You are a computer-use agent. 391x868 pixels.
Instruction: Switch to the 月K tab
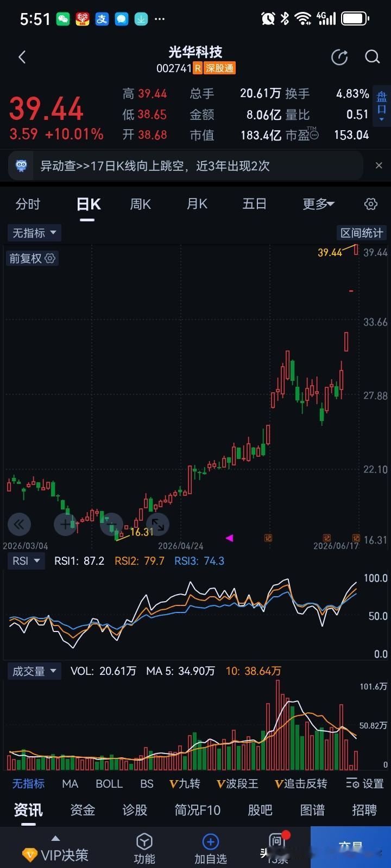pyautogui.click(x=197, y=204)
